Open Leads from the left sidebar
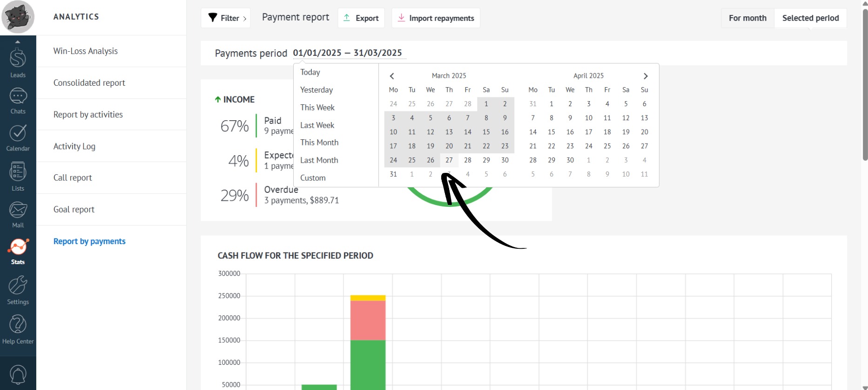 (x=18, y=62)
